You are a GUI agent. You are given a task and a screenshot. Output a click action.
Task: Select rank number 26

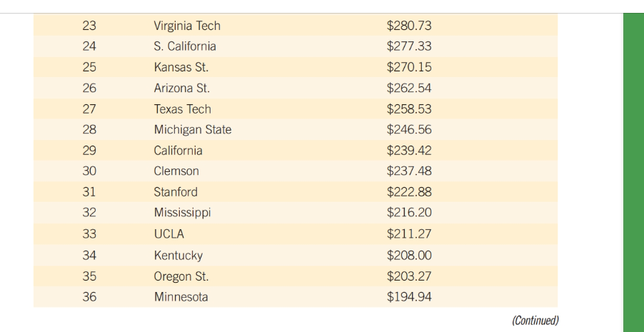[89, 88]
